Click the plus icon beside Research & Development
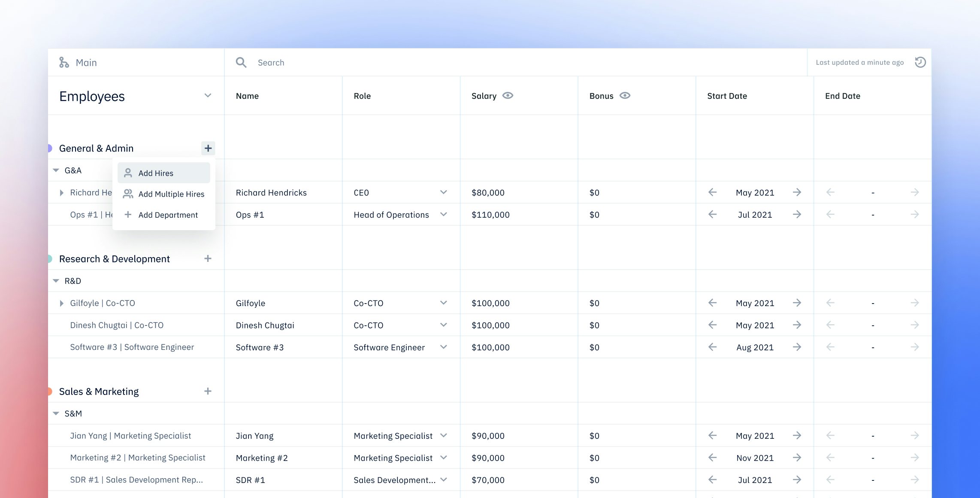This screenshot has width=980, height=498. 208,258
